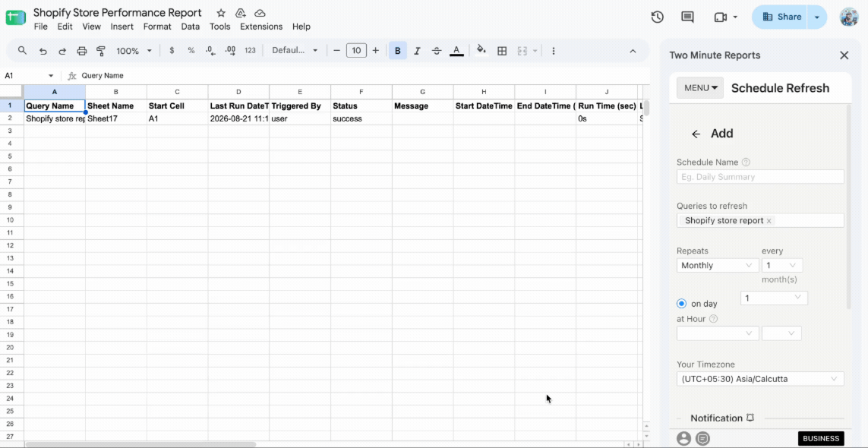Open the every month(s) count dropdown
The height and width of the screenshot is (448, 868).
click(781, 265)
